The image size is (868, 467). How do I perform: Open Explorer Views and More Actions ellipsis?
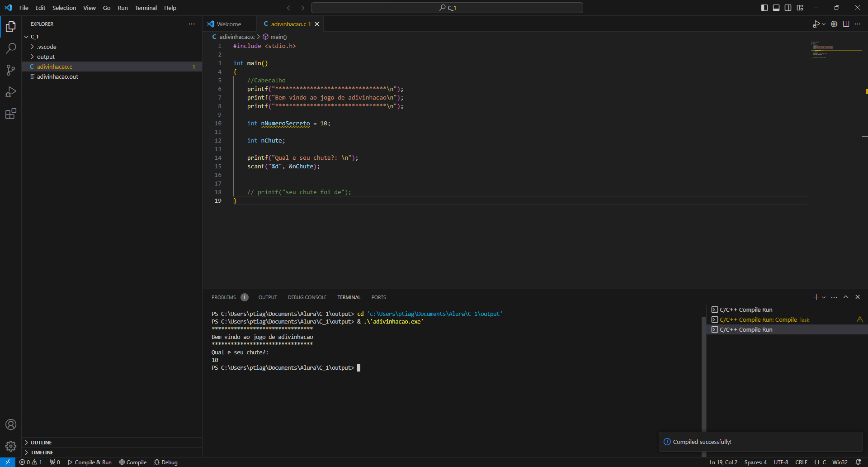tap(192, 24)
